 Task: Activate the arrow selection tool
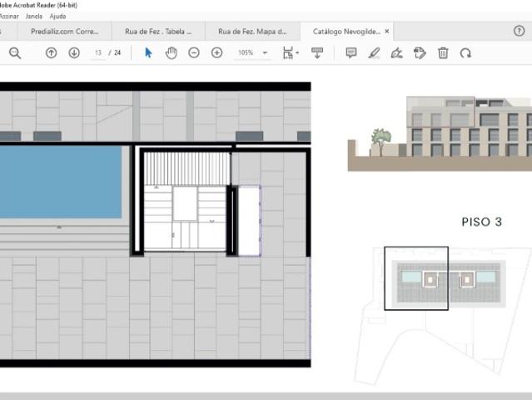click(148, 52)
